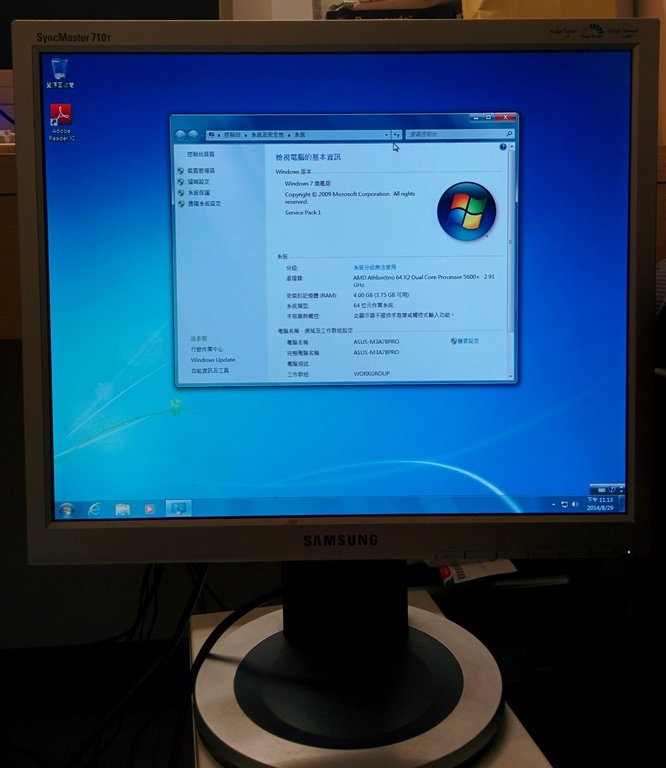Show hidden icons in the system tray
This screenshot has height=768, width=666.
pyautogui.click(x=553, y=504)
